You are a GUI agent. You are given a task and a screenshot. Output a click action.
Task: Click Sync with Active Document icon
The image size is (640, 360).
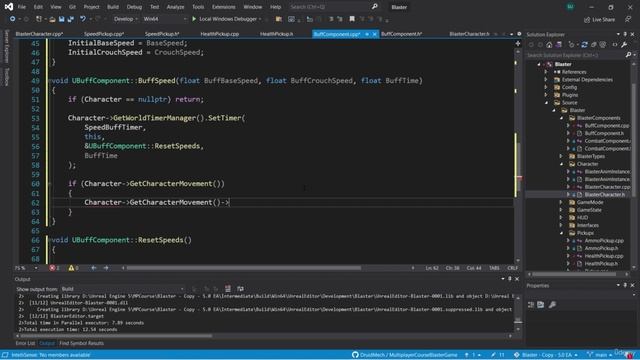pos(584,44)
